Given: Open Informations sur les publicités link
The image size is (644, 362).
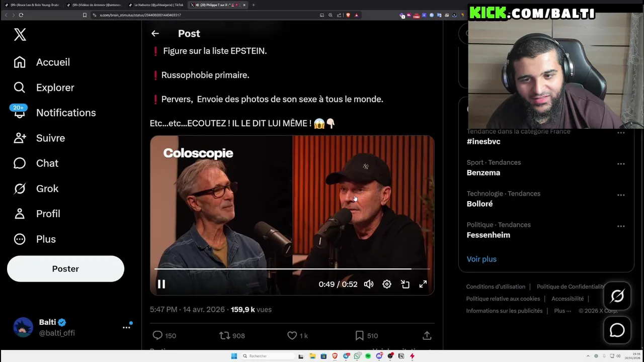Looking at the screenshot, I should (504, 311).
